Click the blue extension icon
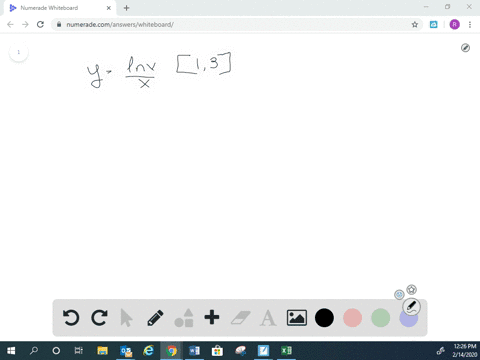Screen dimensions: 480x360 pyautogui.click(x=434, y=24)
